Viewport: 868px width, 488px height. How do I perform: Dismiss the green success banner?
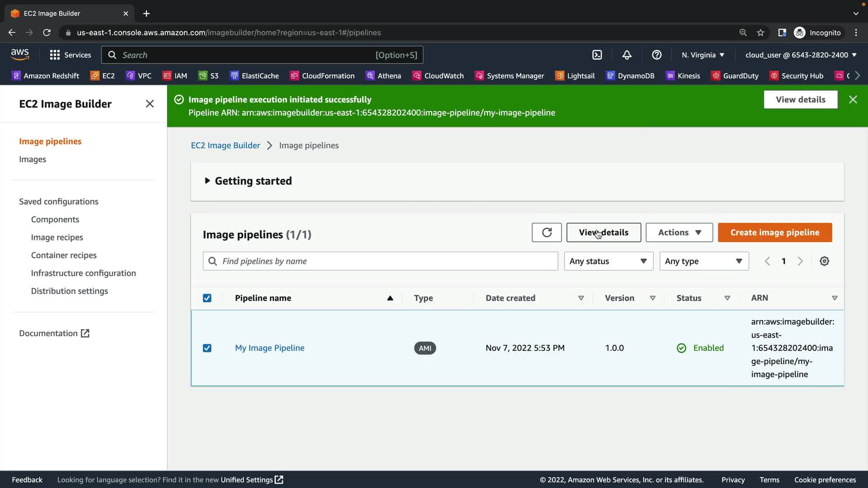coord(853,99)
